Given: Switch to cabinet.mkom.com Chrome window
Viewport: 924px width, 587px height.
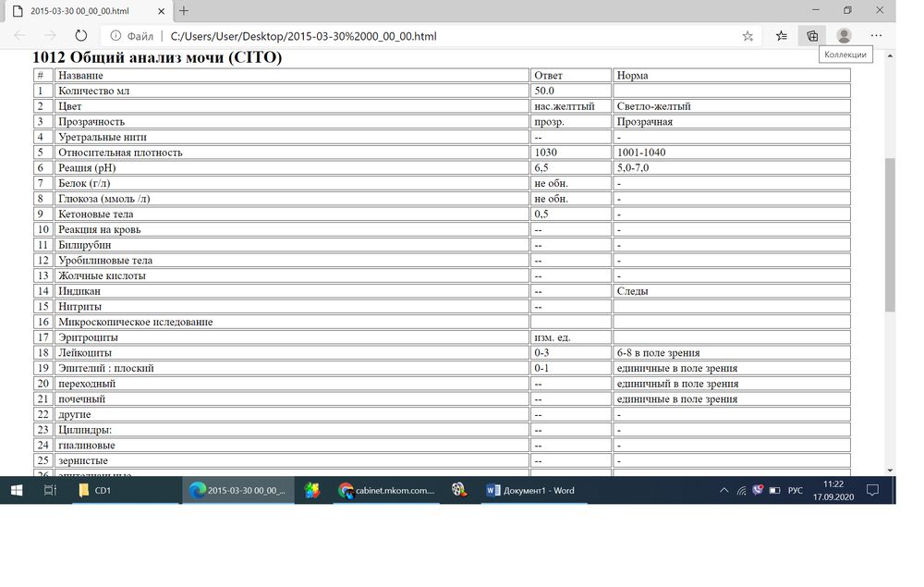Looking at the screenshot, I should click(x=386, y=490).
